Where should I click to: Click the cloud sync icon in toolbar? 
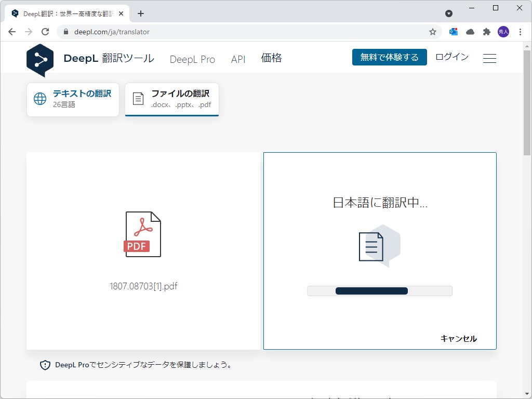470,31
